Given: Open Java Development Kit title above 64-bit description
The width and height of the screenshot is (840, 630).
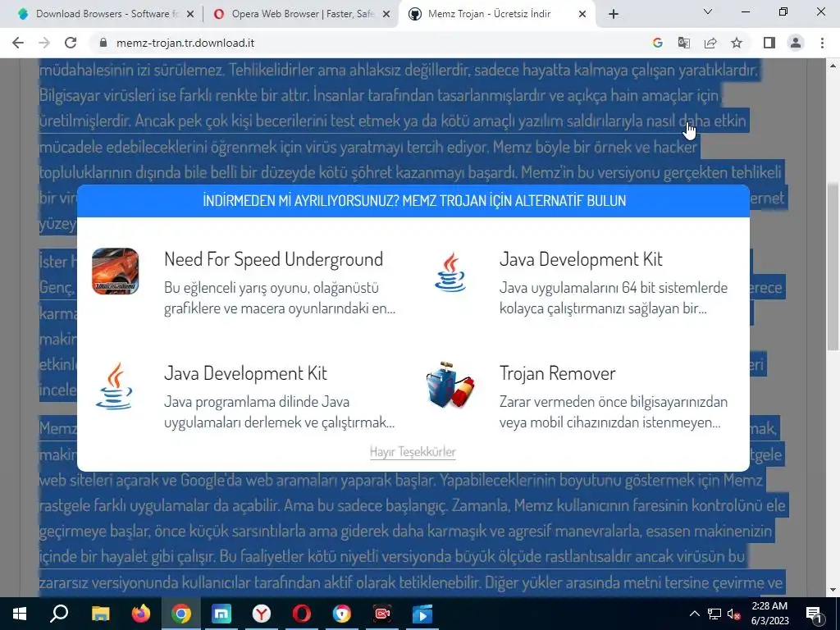Looking at the screenshot, I should (x=581, y=259).
